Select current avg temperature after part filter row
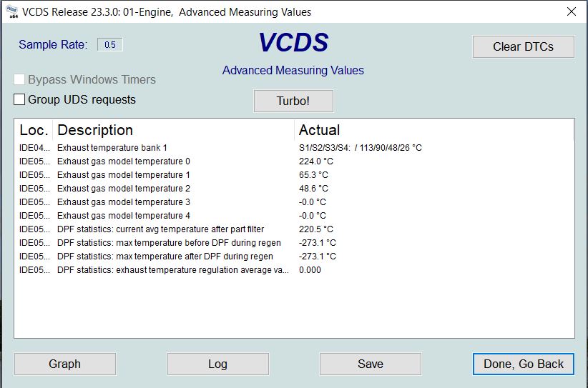 coord(294,229)
